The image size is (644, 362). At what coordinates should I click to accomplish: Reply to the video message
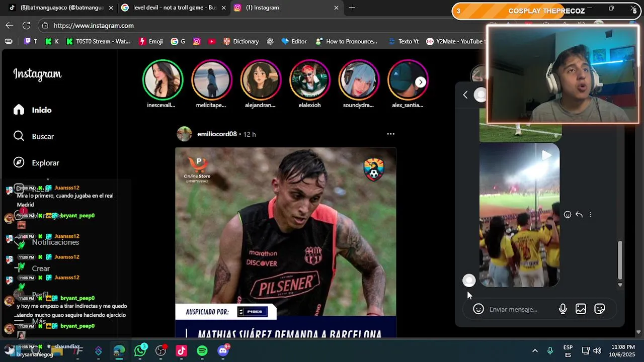[x=579, y=215]
